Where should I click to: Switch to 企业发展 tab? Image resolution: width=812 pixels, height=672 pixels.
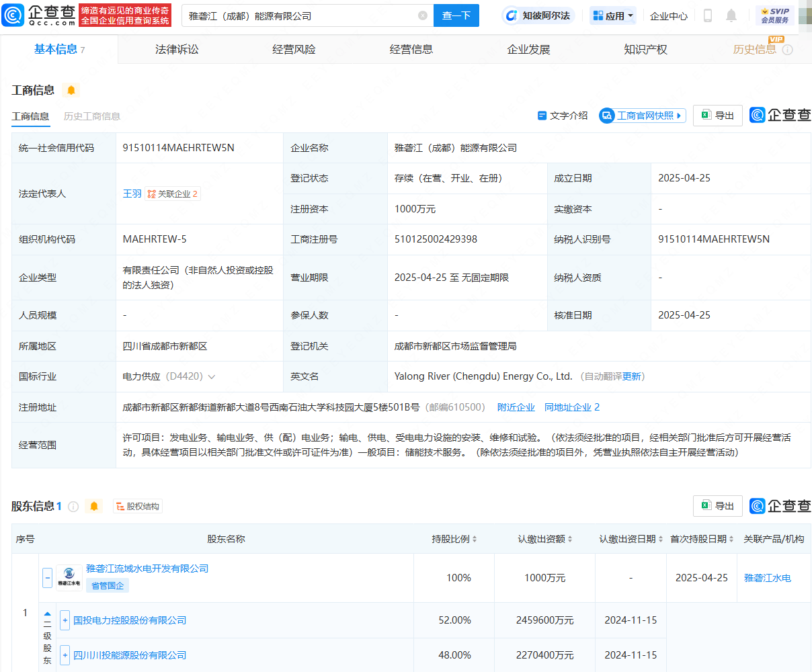tap(528, 49)
